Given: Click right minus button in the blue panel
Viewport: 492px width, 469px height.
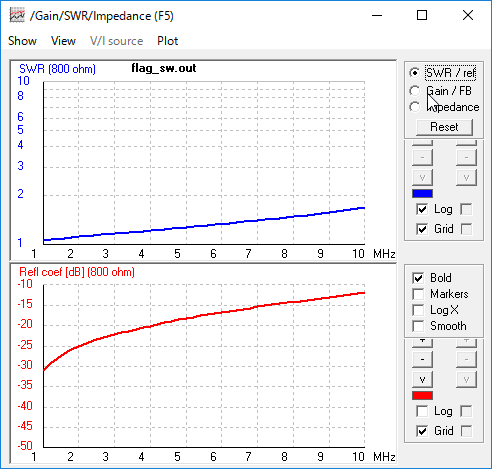Looking at the screenshot, I should coord(466,157).
